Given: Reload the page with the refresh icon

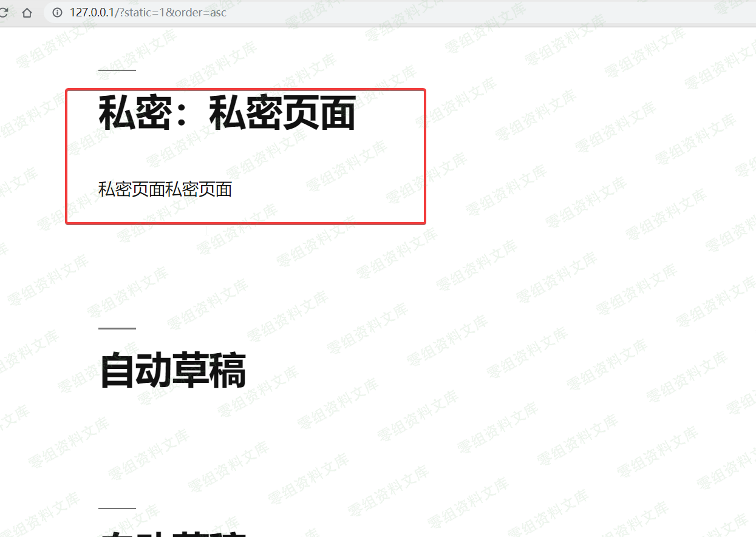Looking at the screenshot, I should coord(3,12).
